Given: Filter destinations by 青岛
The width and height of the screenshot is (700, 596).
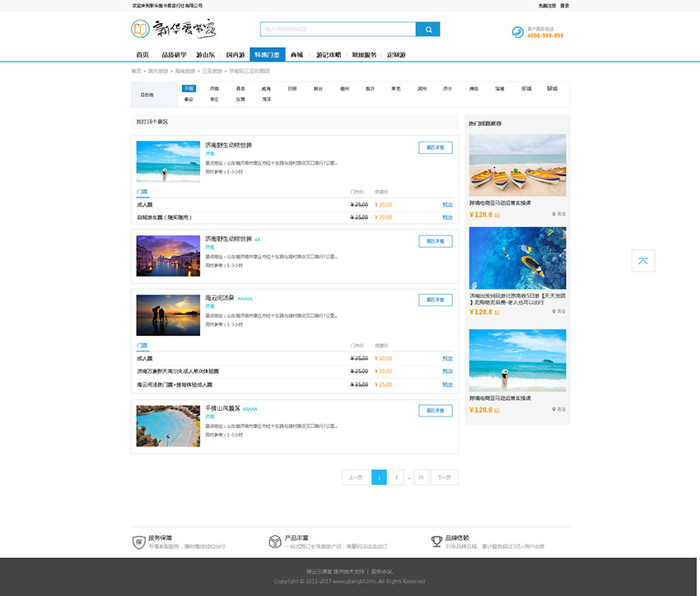Looking at the screenshot, I should (x=240, y=88).
